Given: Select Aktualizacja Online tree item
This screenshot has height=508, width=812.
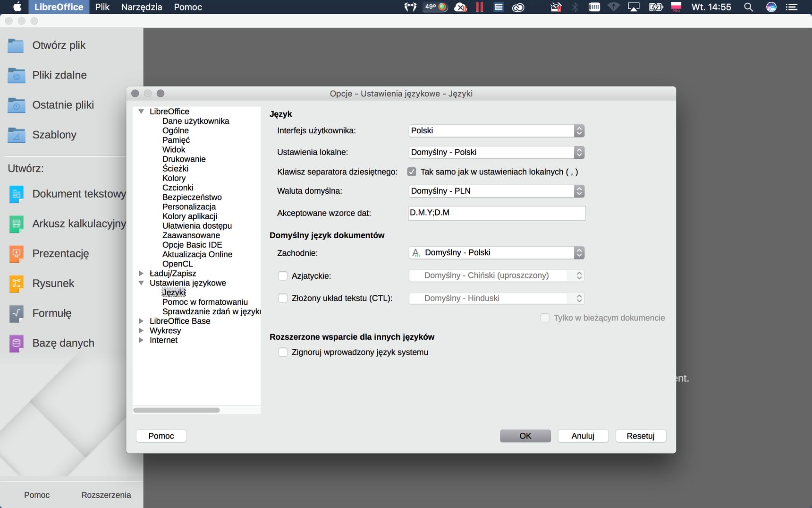Looking at the screenshot, I should 197,254.
